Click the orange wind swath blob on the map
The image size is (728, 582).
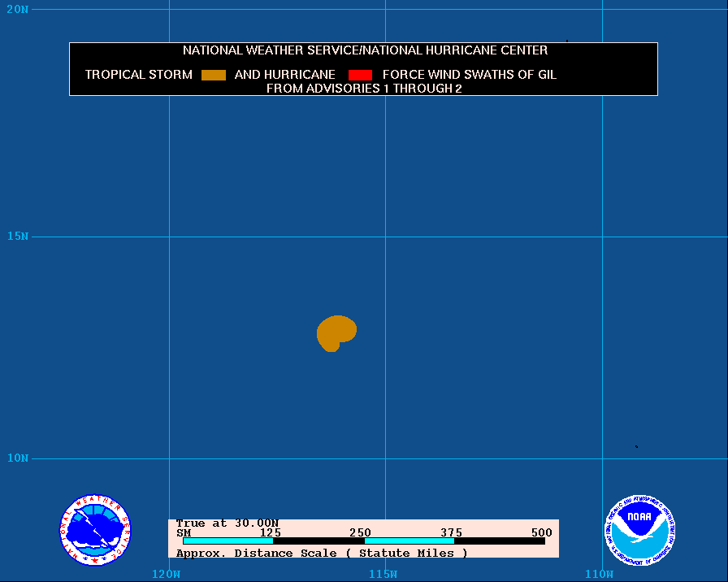(x=336, y=333)
